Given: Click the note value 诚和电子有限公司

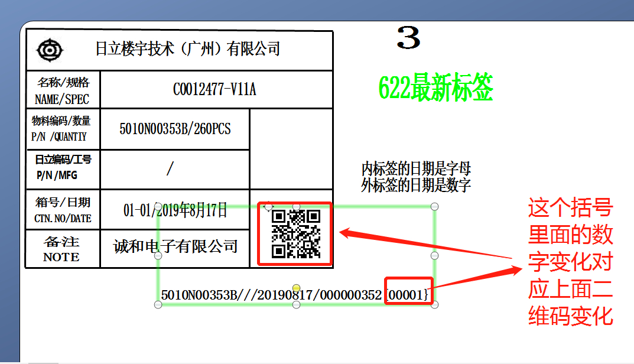Looking at the screenshot, I should click(175, 246).
